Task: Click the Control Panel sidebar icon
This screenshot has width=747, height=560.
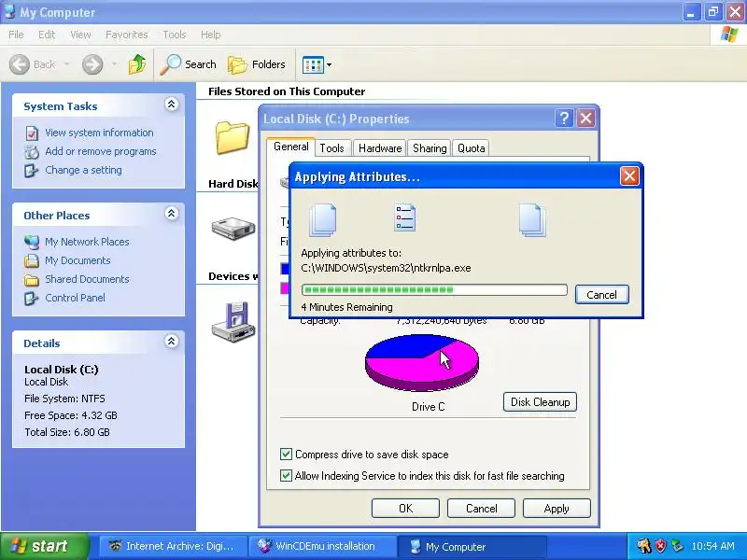Action: point(32,298)
